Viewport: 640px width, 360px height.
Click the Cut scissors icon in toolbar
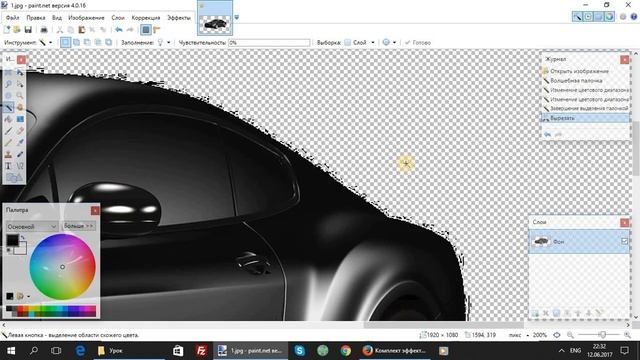click(60, 30)
